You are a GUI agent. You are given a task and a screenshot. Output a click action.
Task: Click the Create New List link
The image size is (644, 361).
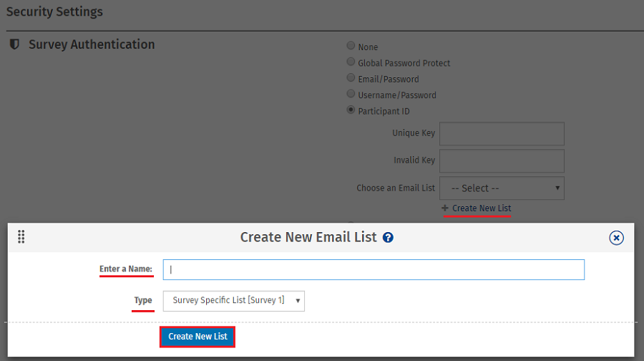[x=482, y=208]
